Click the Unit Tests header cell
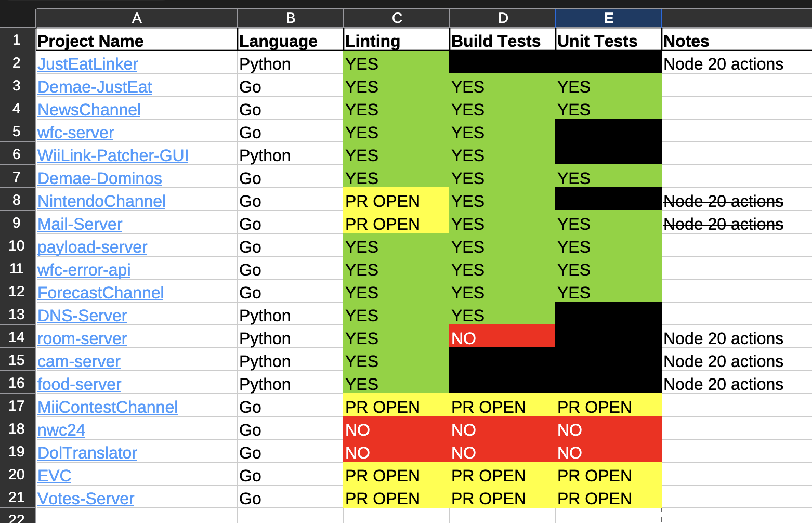 [x=609, y=40]
